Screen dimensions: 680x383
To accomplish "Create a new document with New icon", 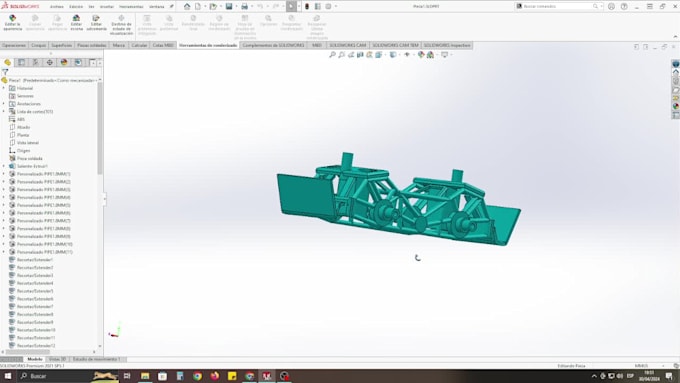I will [198, 6].
